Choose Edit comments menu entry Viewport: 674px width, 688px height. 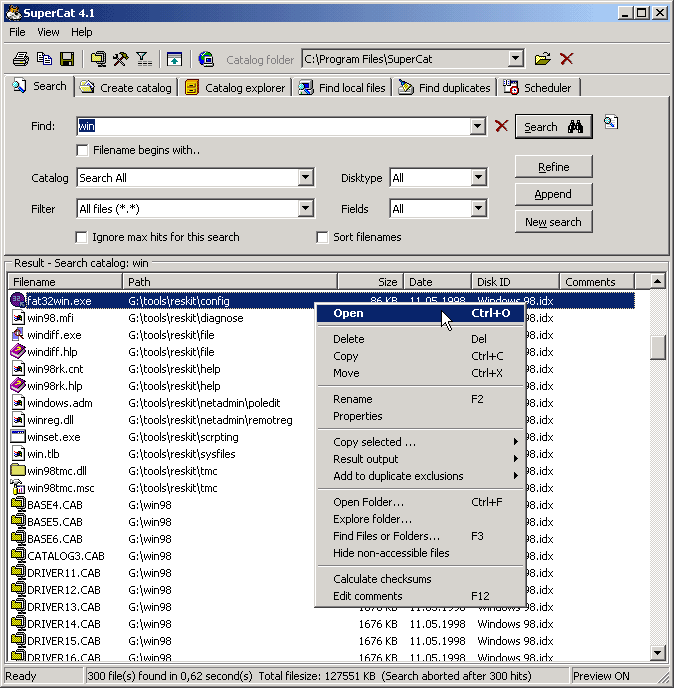pyautogui.click(x=420, y=596)
